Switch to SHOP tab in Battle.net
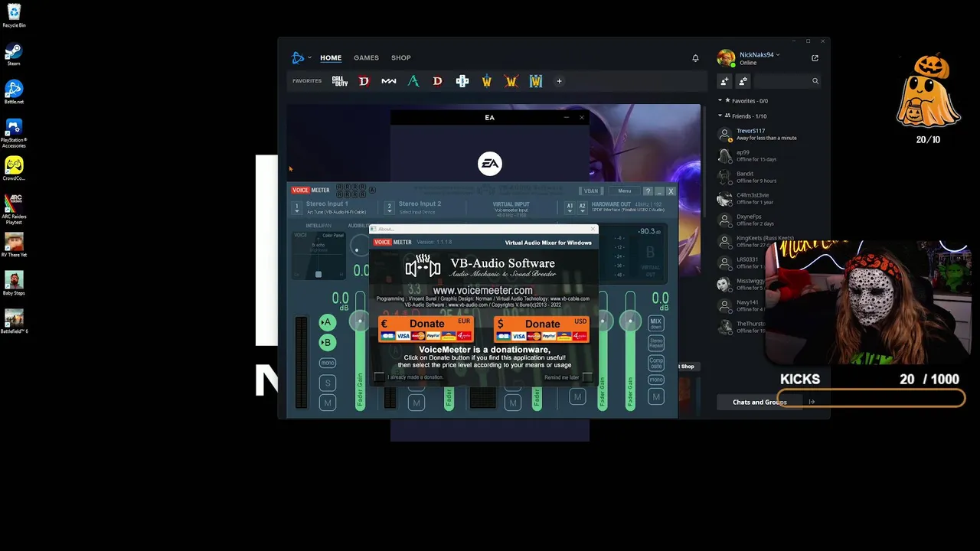This screenshot has height=551, width=980. point(401,58)
